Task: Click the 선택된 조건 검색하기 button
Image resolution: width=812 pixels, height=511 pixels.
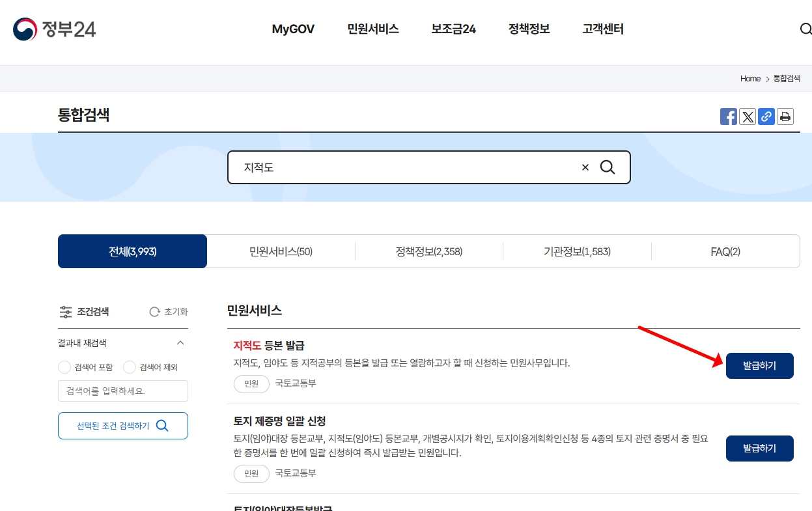Action: coord(122,425)
